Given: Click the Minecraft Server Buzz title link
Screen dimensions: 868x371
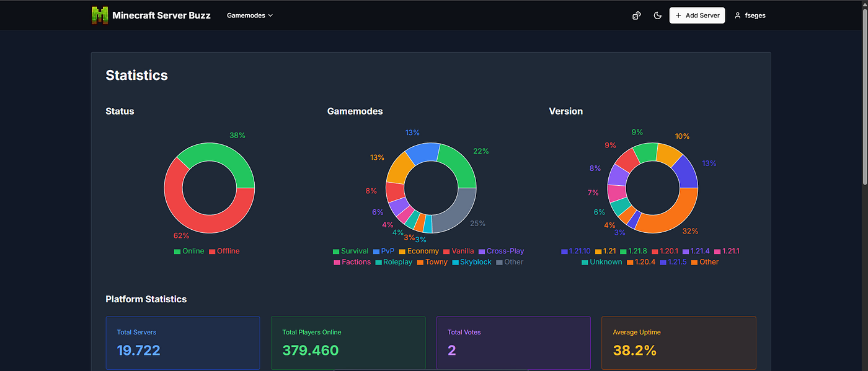Looking at the screenshot, I should click(x=161, y=15).
